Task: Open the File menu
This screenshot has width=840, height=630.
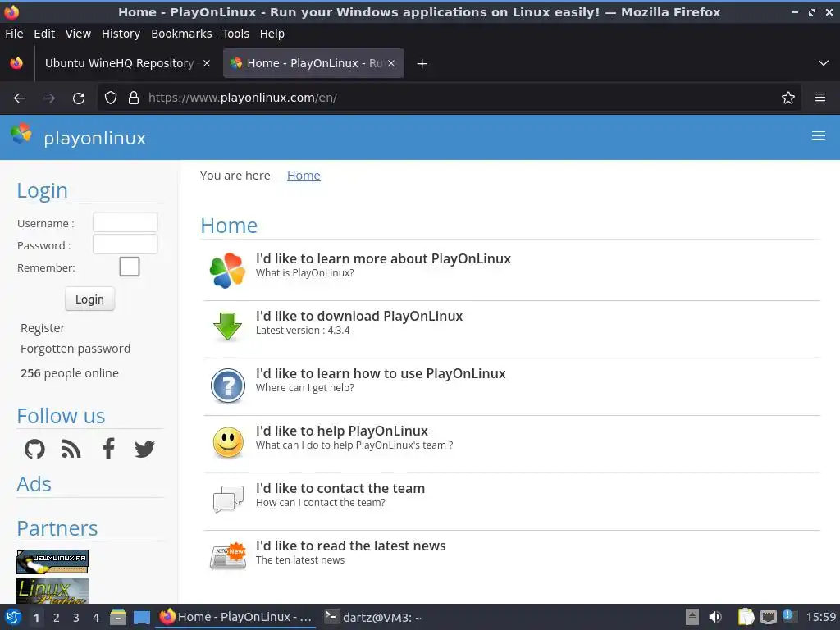Action: [x=14, y=34]
